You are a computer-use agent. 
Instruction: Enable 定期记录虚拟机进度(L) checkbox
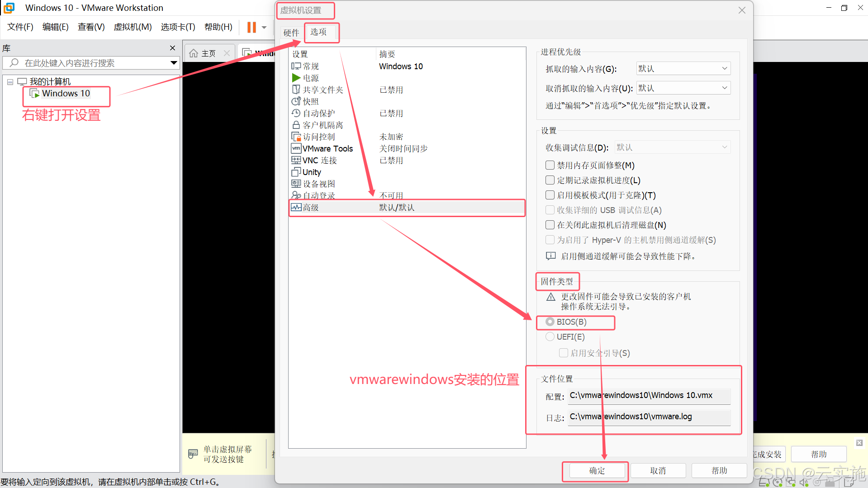point(550,180)
